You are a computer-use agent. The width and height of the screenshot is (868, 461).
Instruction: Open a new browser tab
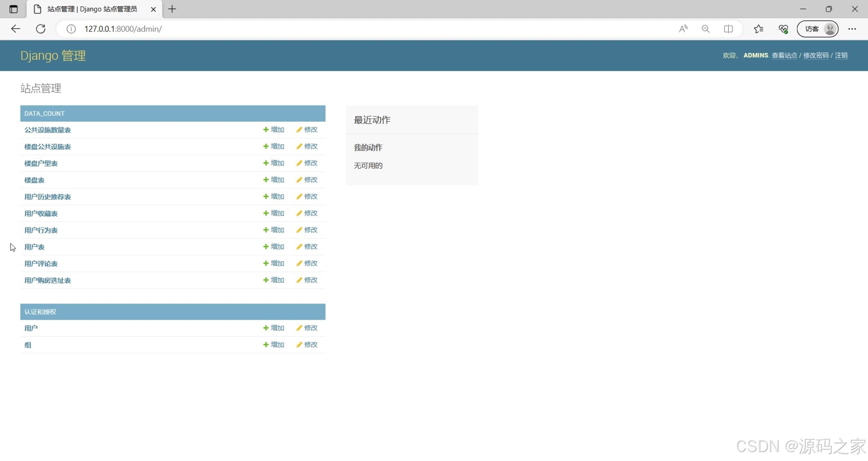click(x=172, y=9)
